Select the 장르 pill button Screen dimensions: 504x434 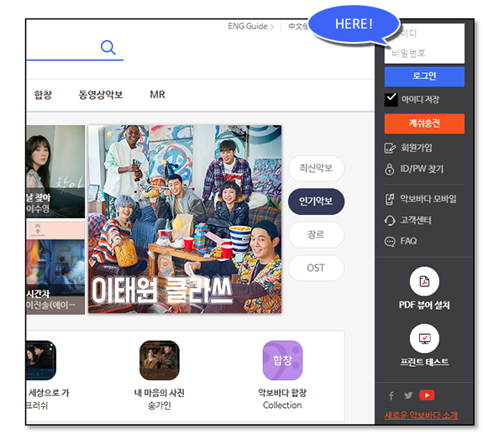coord(317,234)
